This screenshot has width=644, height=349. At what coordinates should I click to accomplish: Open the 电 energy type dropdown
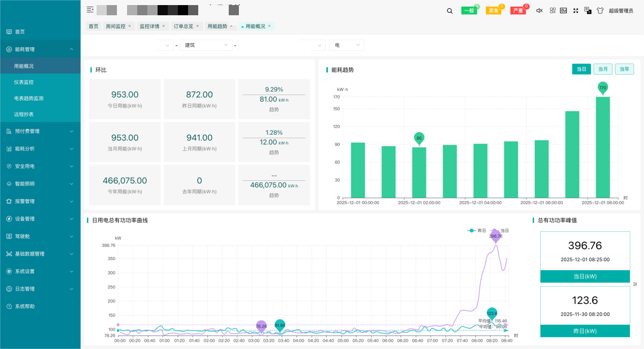pos(346,45)
